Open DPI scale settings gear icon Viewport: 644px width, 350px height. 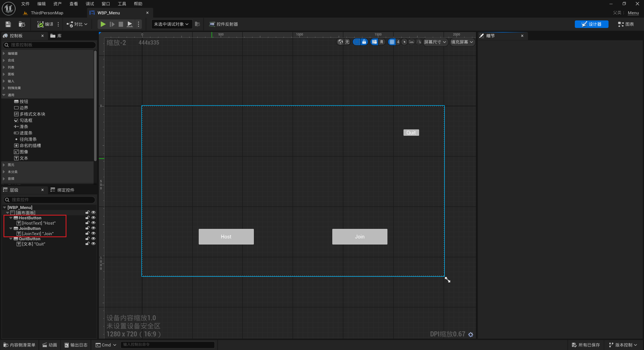(471, 334)
